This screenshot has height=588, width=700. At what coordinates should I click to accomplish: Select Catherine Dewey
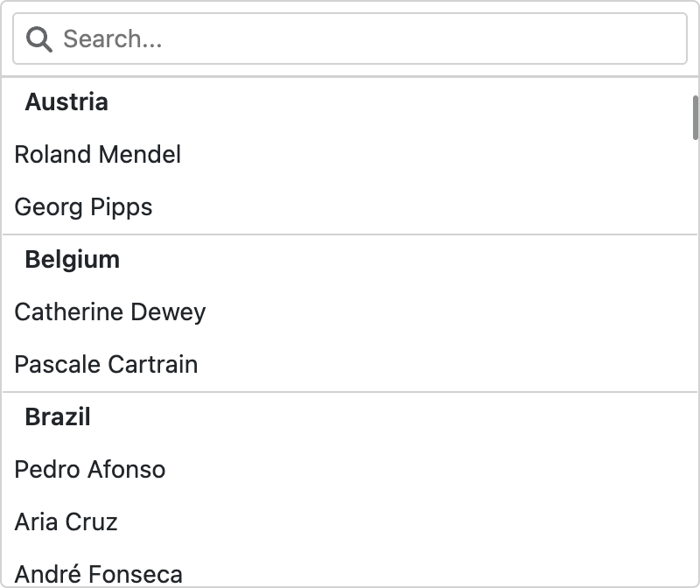point(110,312)
